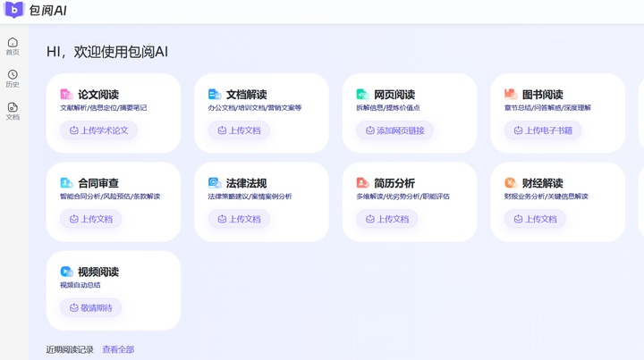
Task: Click 敬请期待 under 视频阅读
Action: tap(90, 307)
